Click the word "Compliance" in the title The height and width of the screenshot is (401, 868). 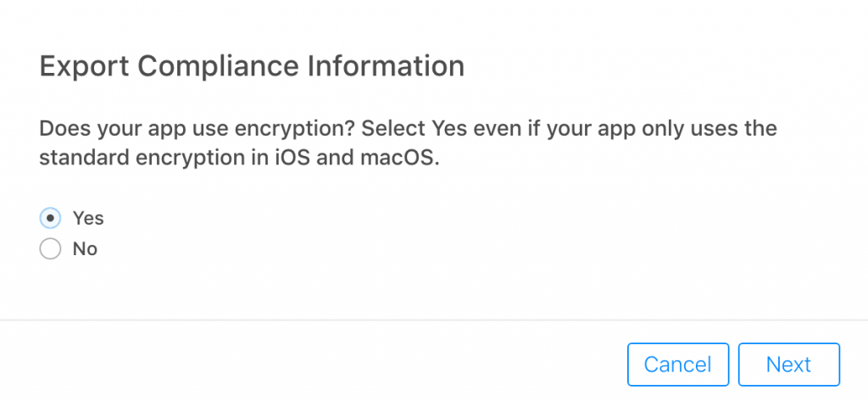(x=219, y=68)
